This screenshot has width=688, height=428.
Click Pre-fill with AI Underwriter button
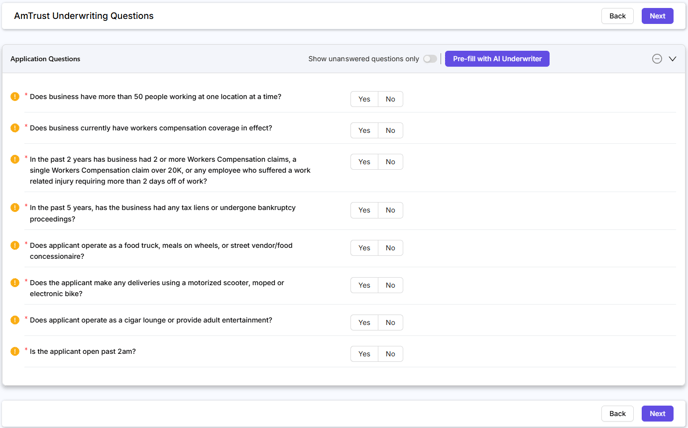[497, 59]
